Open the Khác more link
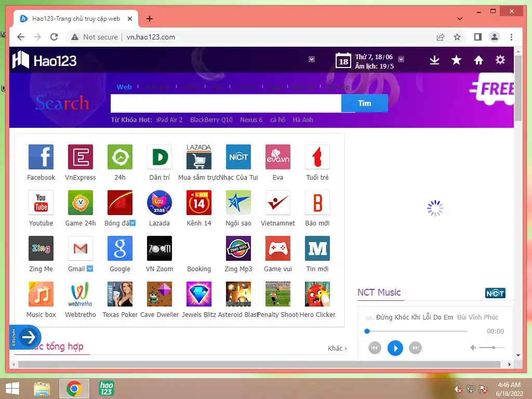The height and width of the screenshot is (399, 532). pos(337,348)
